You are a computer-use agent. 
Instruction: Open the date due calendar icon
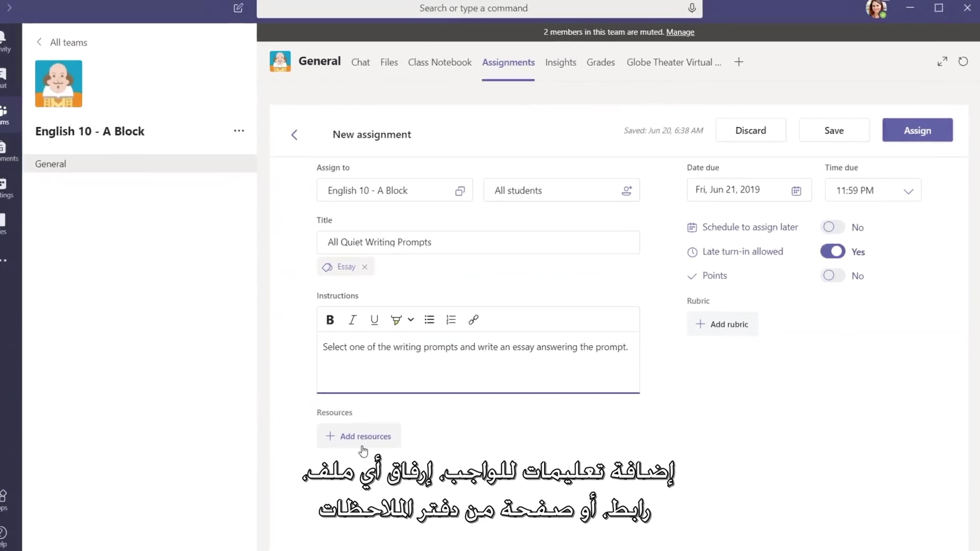click(x=796, y=191)
